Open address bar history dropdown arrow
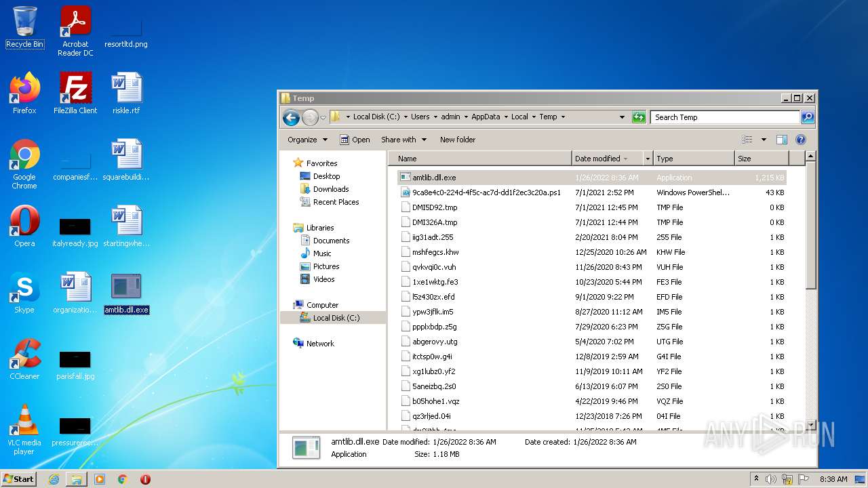This screenshot has width=868, height=488. tap(622, 117)
